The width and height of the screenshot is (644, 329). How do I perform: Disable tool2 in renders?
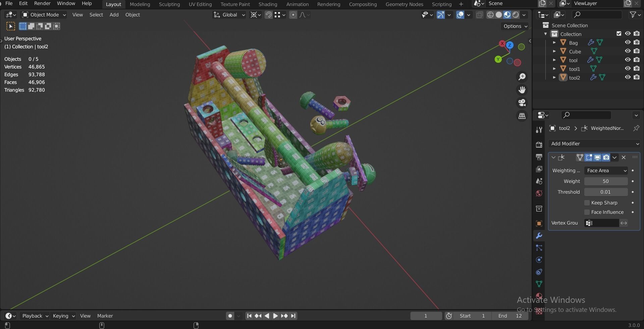[637, 77]
